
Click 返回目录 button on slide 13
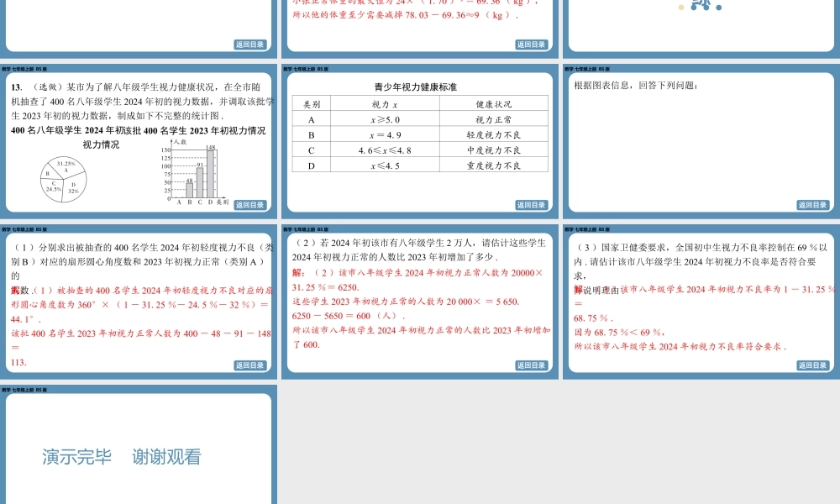pos(249,205)
